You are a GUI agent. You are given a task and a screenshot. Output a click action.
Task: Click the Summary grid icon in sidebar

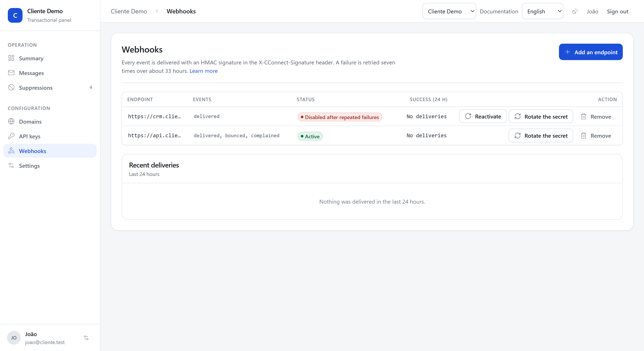tap(11, 58)
